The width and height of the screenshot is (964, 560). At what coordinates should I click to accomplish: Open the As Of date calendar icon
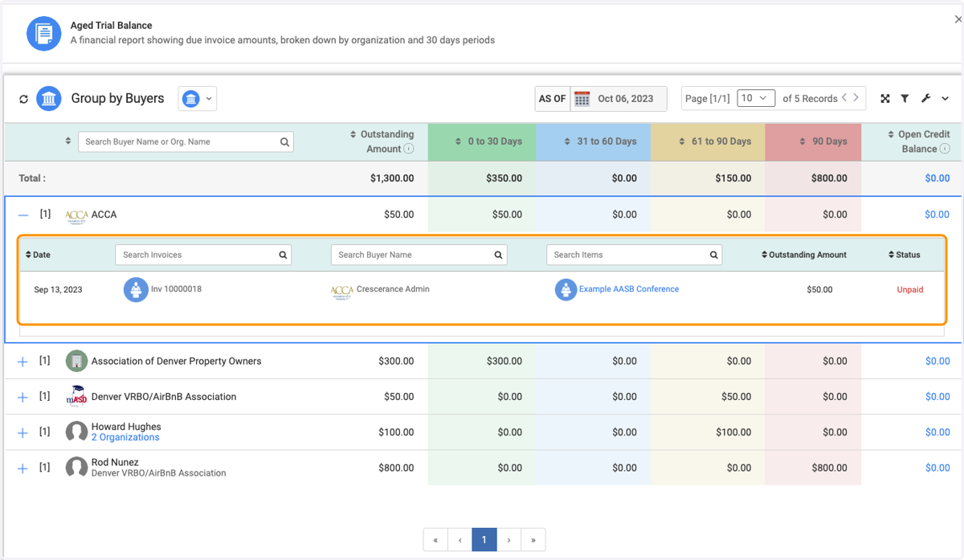coord(582,99)
